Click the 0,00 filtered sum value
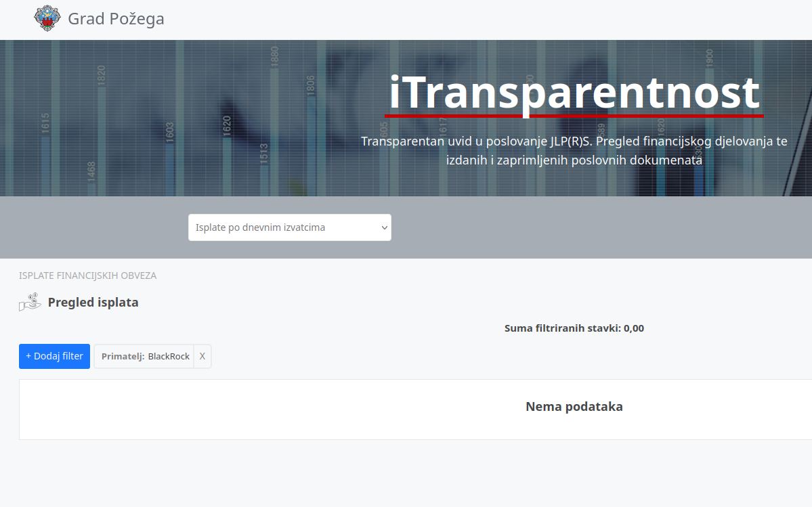 [634, 328]
